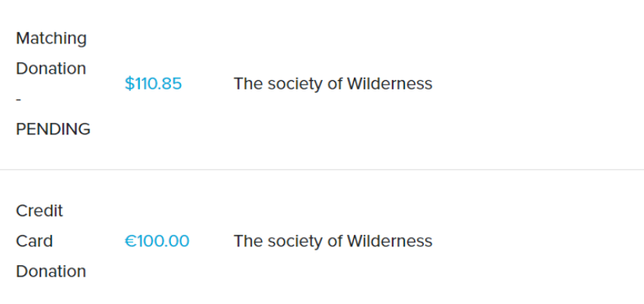Screen dimensions: 644x304
Task: Click the PENDING status text
Action: pyautogui.click(x=53, y=129)
